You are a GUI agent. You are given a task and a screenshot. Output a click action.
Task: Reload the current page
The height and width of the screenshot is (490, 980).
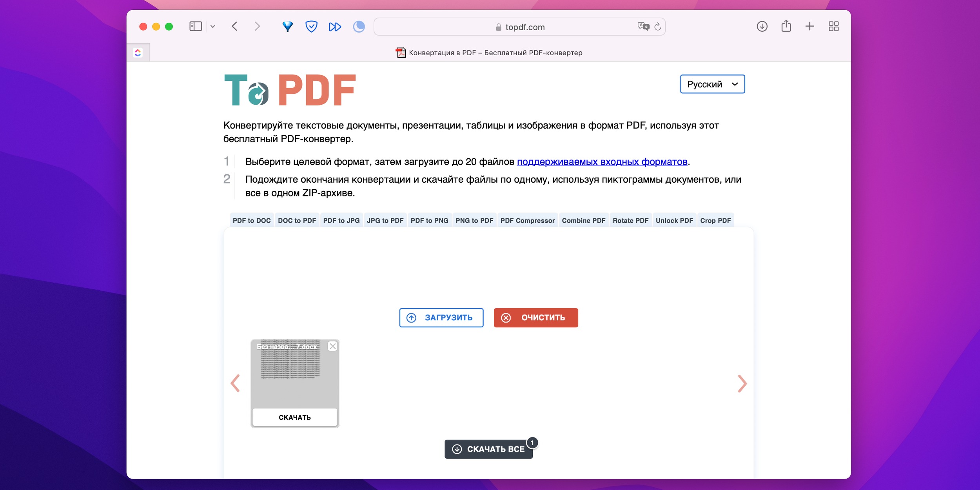658,26
